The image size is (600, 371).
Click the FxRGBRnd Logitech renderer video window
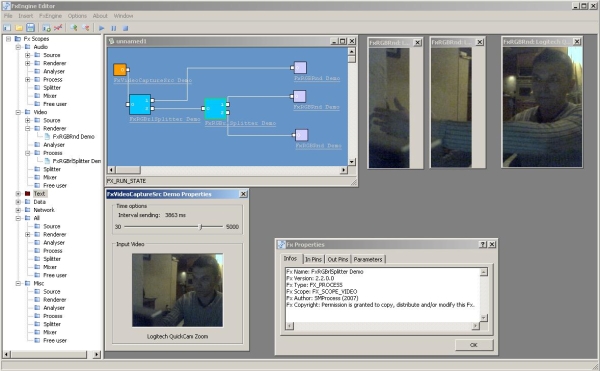542,107
